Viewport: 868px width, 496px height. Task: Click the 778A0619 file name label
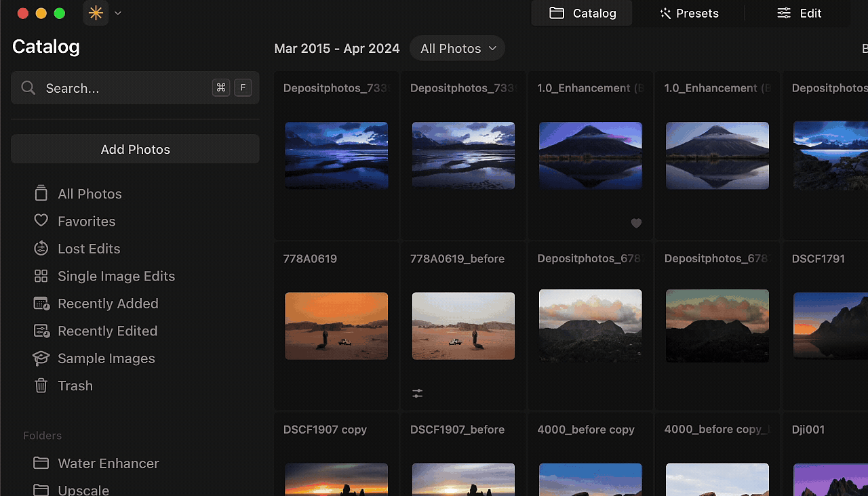pos(310,259)
